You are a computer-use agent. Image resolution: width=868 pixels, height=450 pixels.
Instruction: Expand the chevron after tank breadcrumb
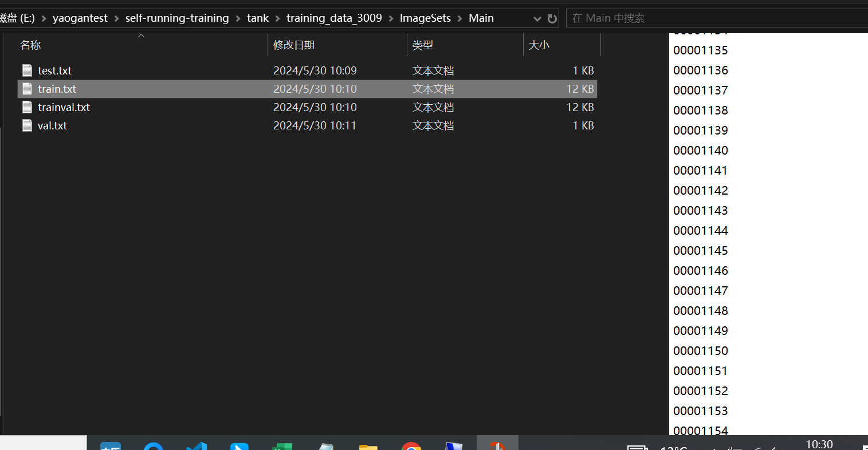click(x=277, y=18)
